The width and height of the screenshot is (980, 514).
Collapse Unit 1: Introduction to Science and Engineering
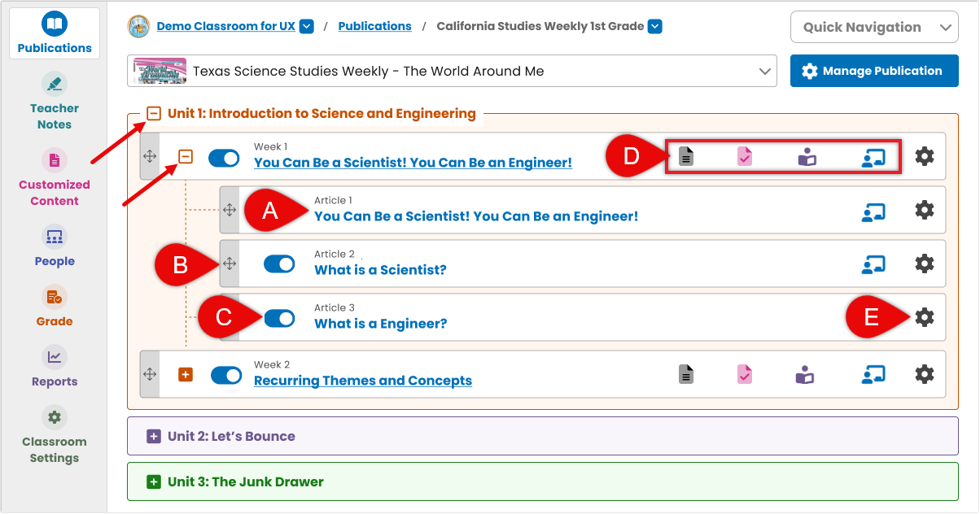(153, 114)
